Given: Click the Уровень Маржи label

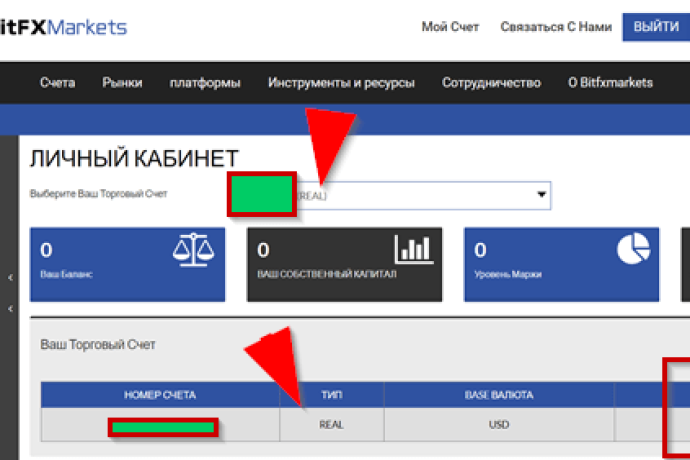Looking at the screenshot, I should point(508,275).
